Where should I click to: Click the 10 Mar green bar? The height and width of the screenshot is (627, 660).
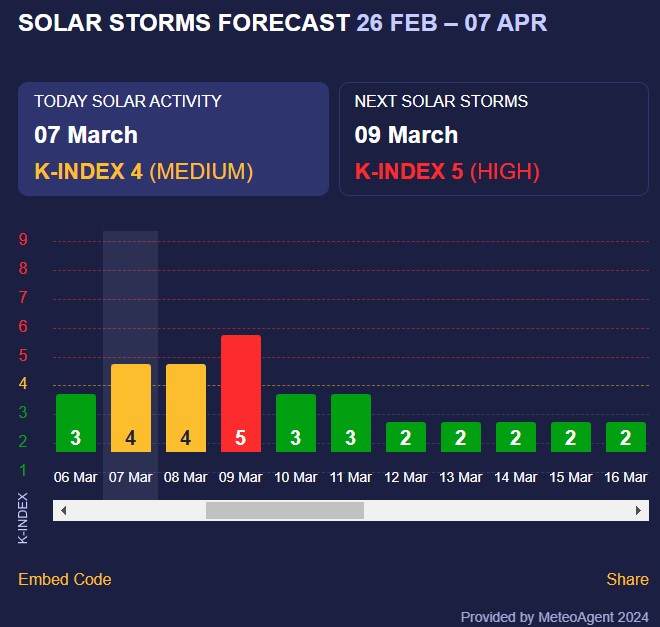tap(296, 423)
